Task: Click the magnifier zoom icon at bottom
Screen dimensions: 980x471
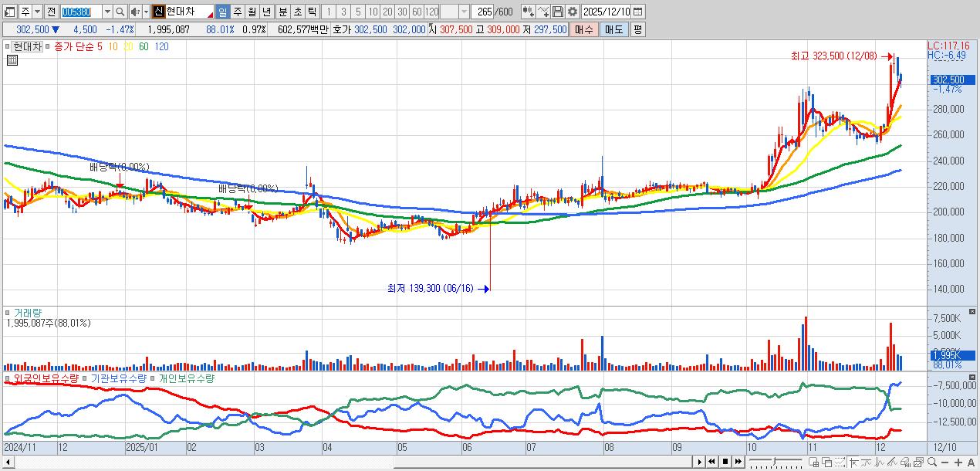Action: coord(931,462)
